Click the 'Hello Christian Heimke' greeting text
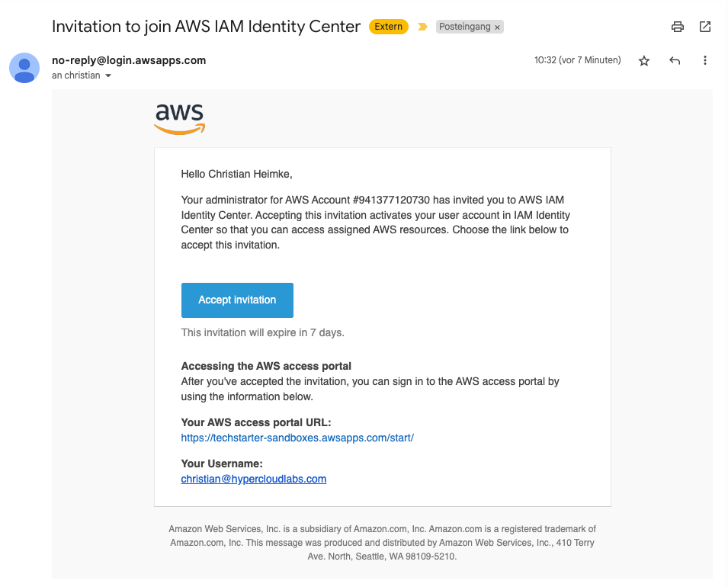Screen dimensions: 728x587 click(x=236, y=175)
